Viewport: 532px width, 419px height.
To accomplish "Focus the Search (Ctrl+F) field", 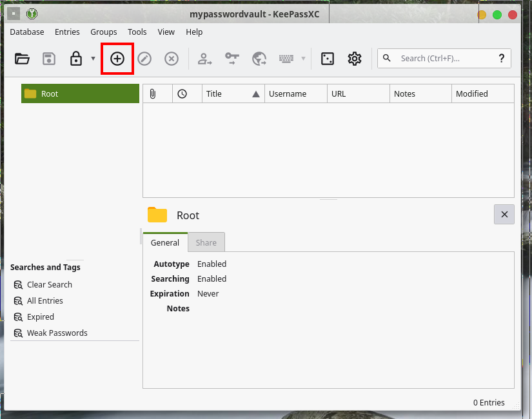I will tap(444, 59).
